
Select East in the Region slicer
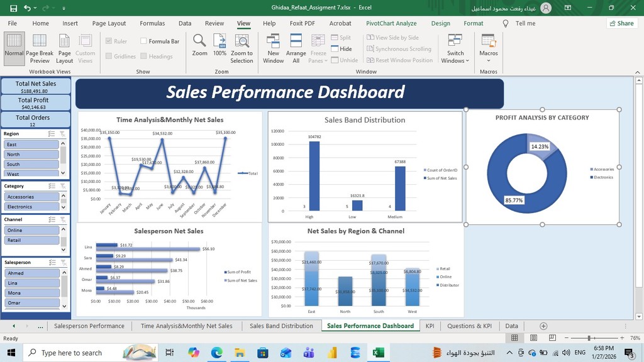31,145
